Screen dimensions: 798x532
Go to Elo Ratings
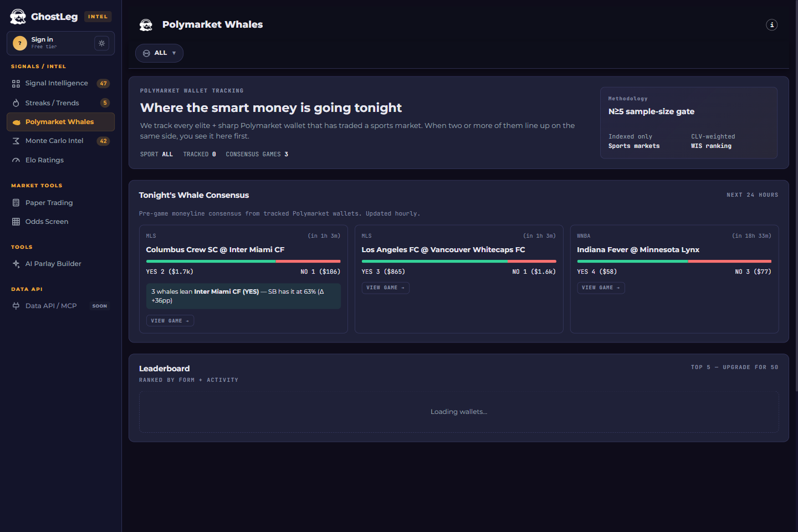[60, 160]
